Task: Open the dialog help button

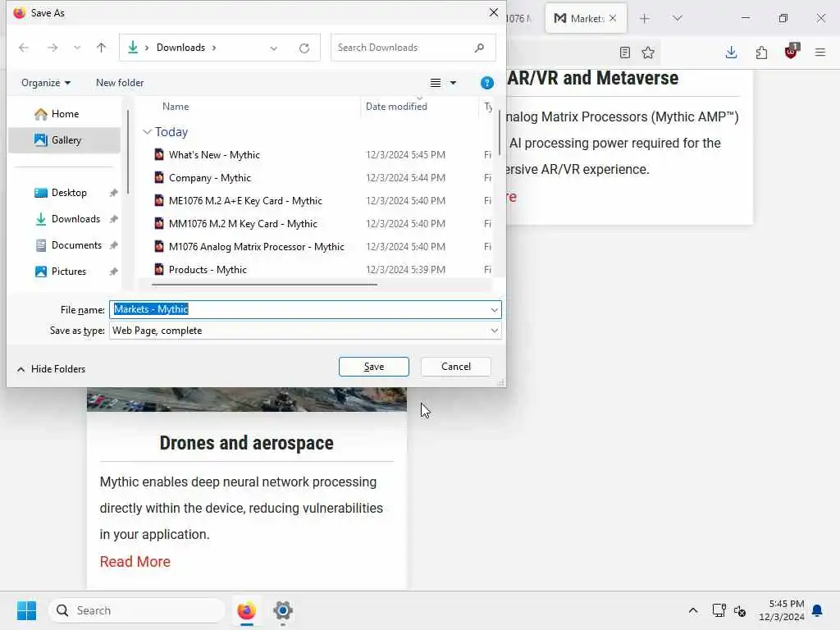Action: pyautogui.click(x=487, y=83)
